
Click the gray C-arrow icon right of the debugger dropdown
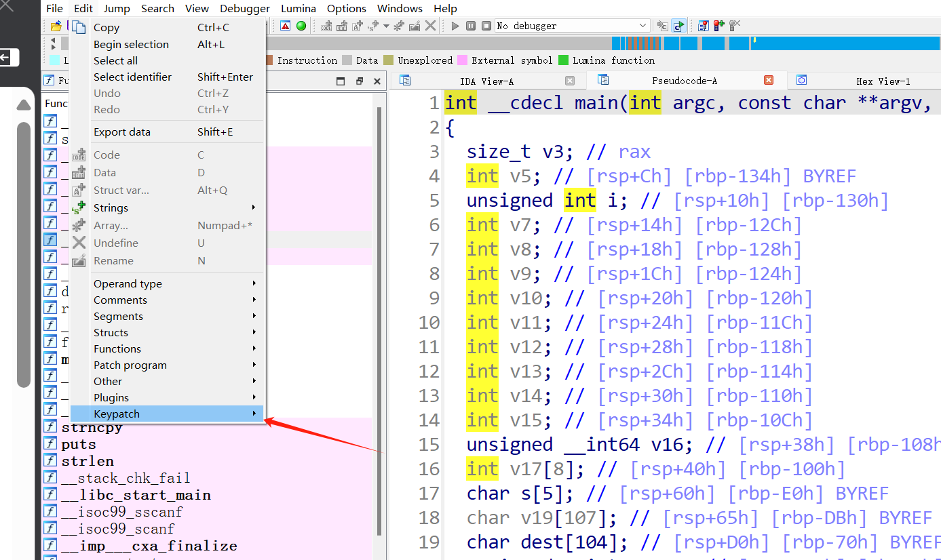[663, 26]
